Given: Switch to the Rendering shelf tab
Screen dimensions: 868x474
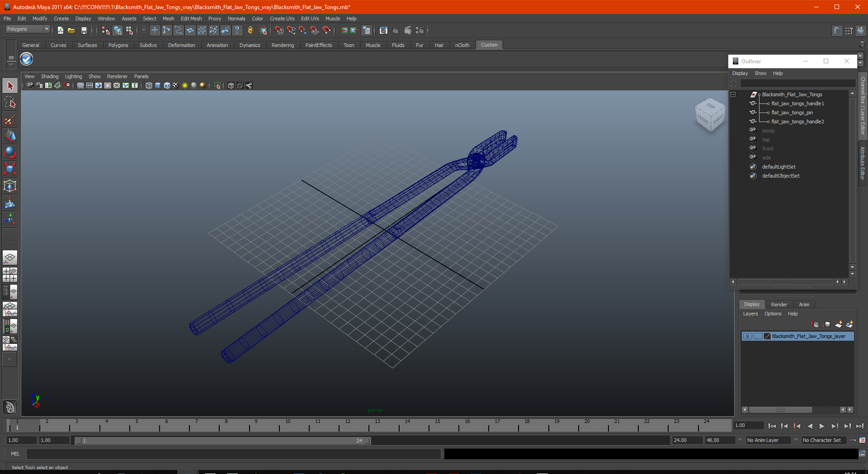Looking at the screenshot, I should tap(283, 45).
